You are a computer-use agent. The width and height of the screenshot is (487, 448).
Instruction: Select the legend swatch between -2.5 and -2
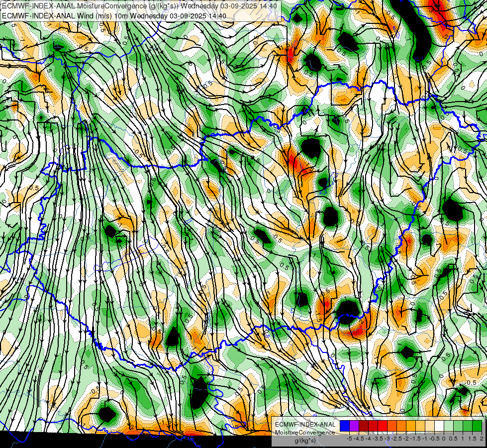[401, 426]
